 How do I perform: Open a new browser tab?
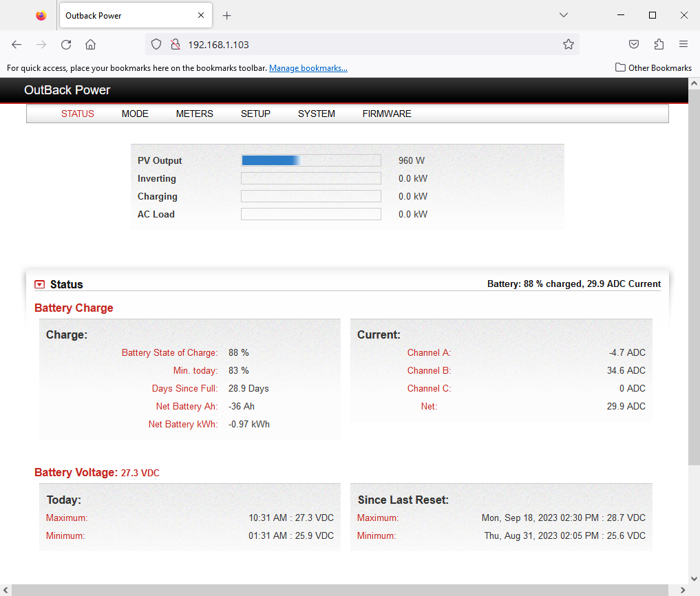pyautogui.click(x=227, y=16)
